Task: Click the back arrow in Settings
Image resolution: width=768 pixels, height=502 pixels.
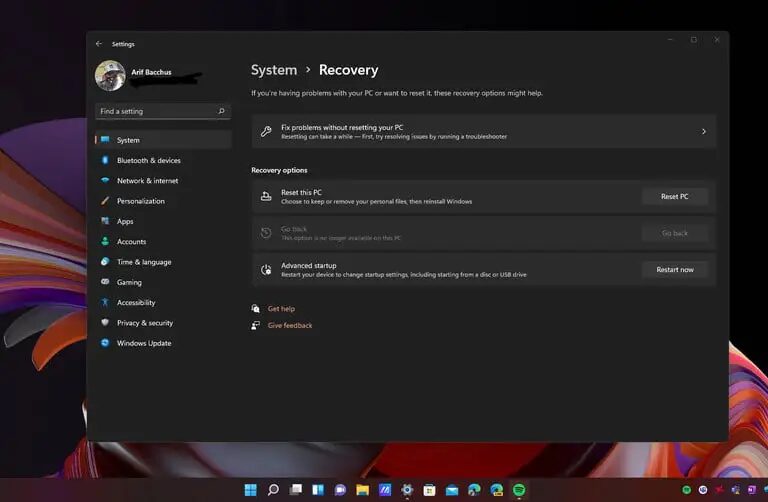Action: (x=99, y=44)
